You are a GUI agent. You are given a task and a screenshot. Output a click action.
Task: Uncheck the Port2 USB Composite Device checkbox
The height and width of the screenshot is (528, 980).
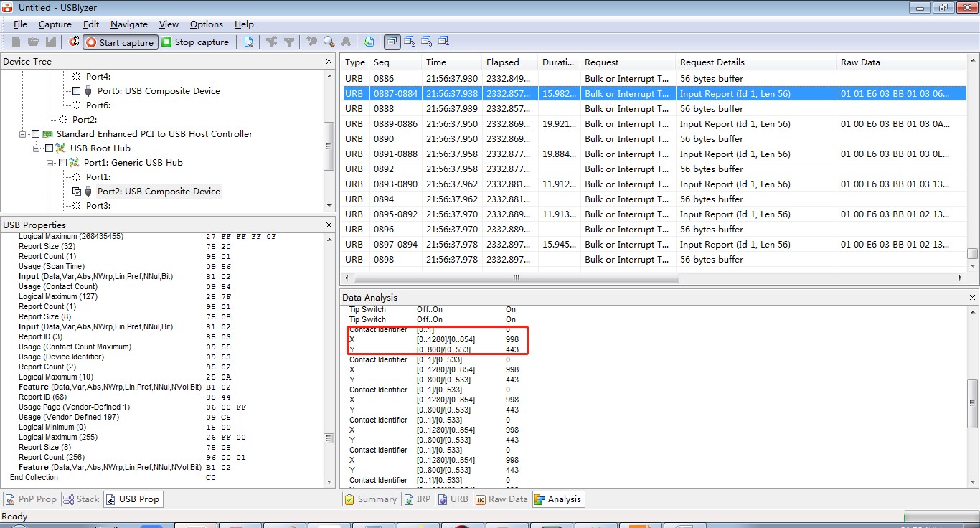(x=77, y=192)
